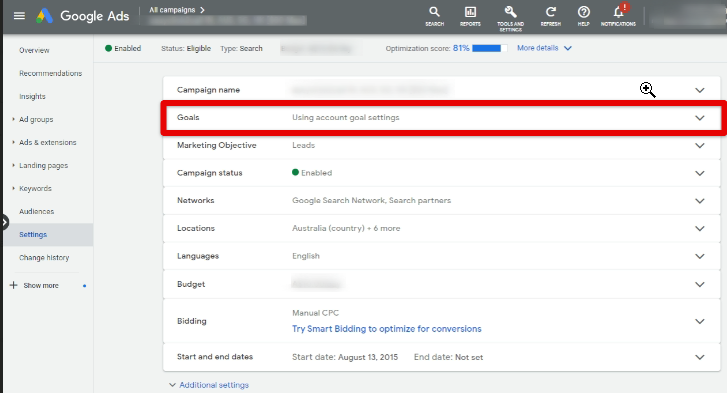Image resolution: width=727 pixels, height=393 pixels.
Task: Click the 81% optimization score value
Action: [x=461, y=48]
